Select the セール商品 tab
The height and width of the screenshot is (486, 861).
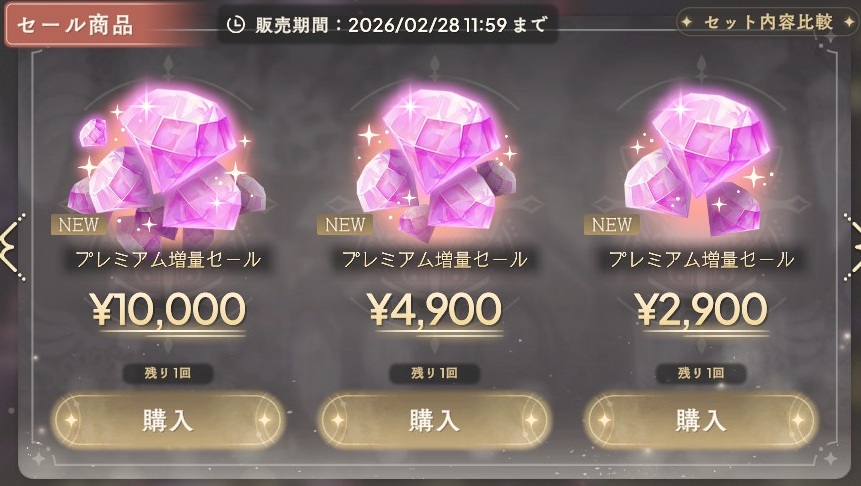tap(75, 26)
